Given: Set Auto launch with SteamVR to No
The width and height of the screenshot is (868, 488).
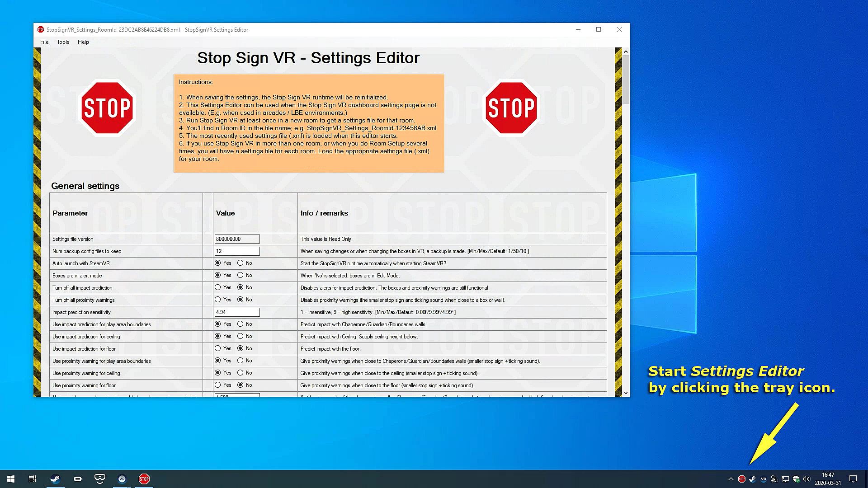Looking at the screenshot, I should pos(241,263).
